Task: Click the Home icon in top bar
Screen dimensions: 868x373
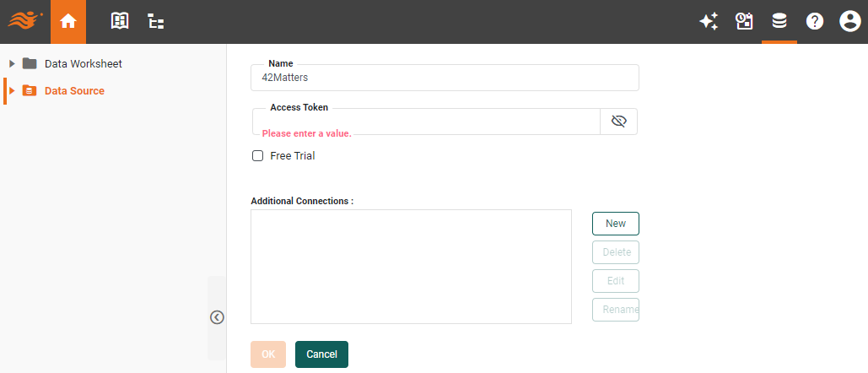Action: (68, 22)
